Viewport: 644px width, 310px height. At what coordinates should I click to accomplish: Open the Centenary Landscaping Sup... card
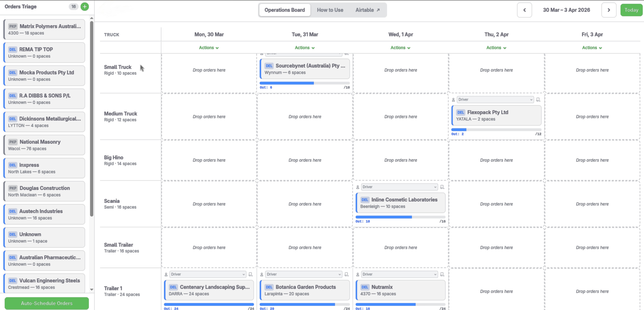click(x=209, y=290)
